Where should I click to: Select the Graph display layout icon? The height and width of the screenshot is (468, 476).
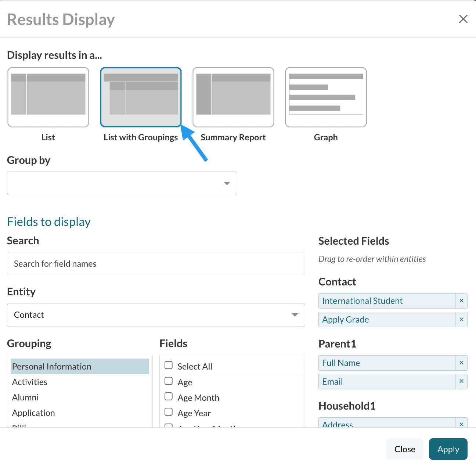(x=326, y=97)
